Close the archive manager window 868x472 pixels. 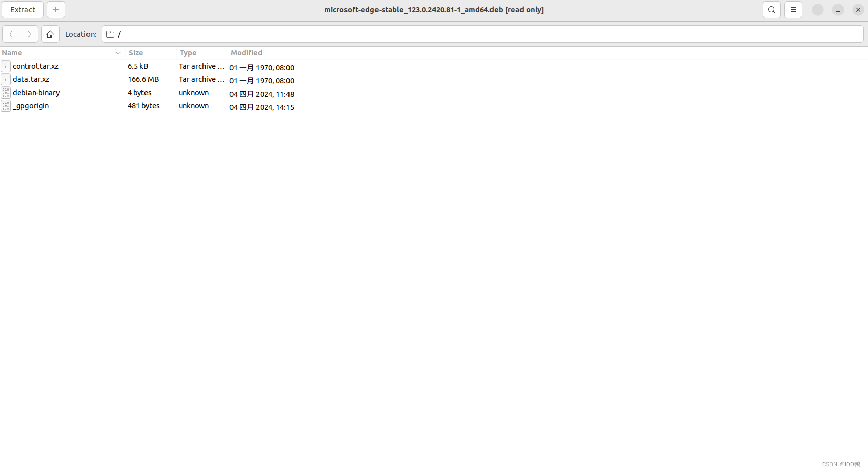coord(858,10)
